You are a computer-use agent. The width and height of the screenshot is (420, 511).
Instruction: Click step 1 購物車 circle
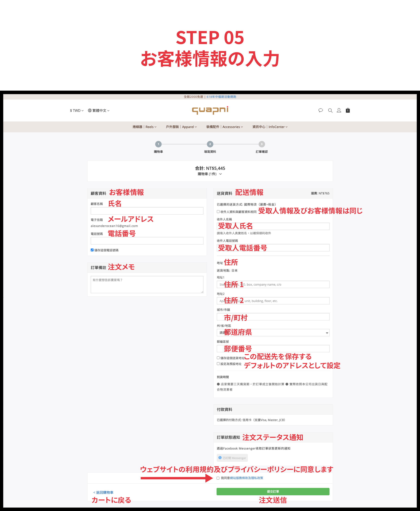coord(158,144)
